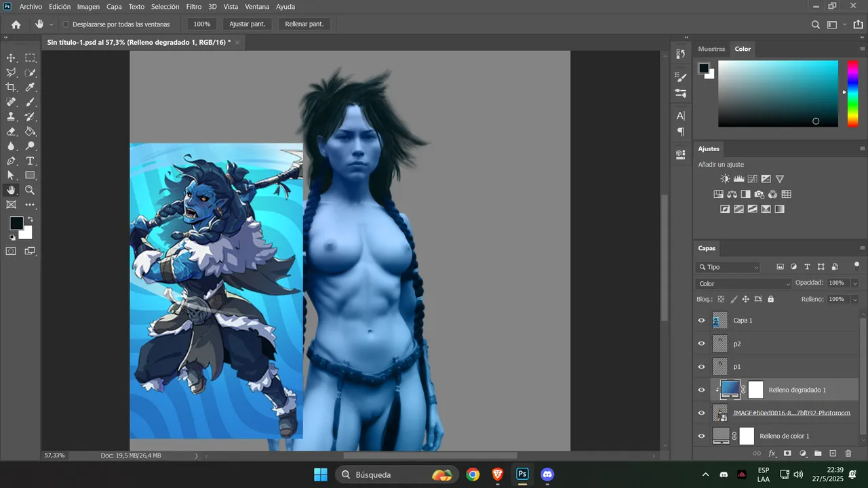The height and width of the screenshot is (488, 868).
Task: Show hidden system tray icons
Action: pyautogui.click(x=705, y=474)
